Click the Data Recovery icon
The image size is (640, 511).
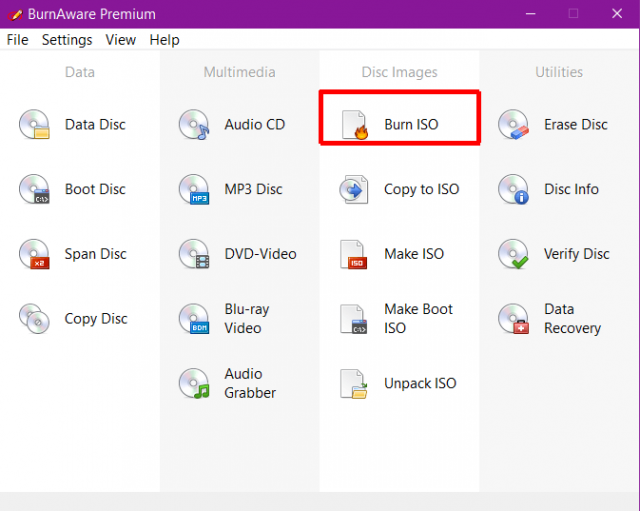pyautogui.click(x=513, y=318)
